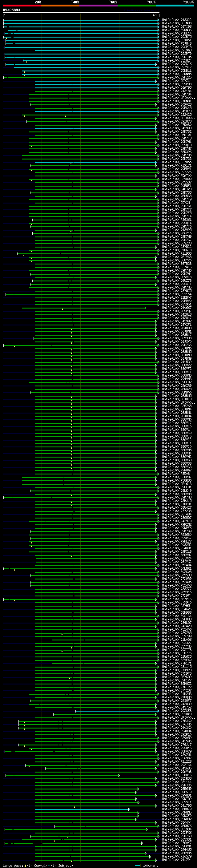Image resolution: width=197 pixels, height=868 pixels.
Task: Open hit UniRef100_B2X051
Action: [176, 40]
